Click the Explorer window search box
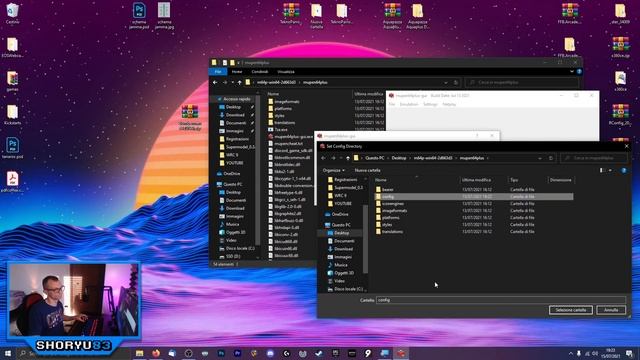Screen dimensions: 640x360 tap(521, 82)
